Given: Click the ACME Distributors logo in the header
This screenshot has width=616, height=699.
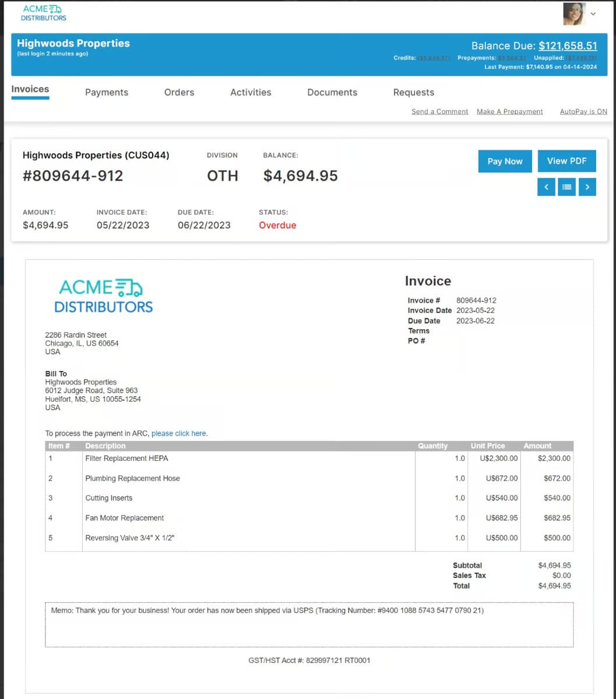Looking at the screenshot, I should coord(43,13).
